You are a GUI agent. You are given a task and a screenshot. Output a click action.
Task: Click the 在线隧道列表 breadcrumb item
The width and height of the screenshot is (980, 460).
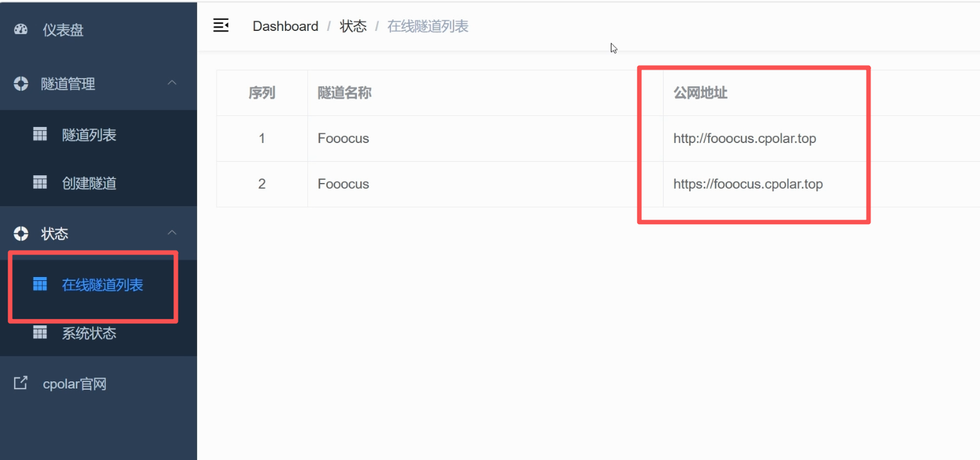(428, 26)
